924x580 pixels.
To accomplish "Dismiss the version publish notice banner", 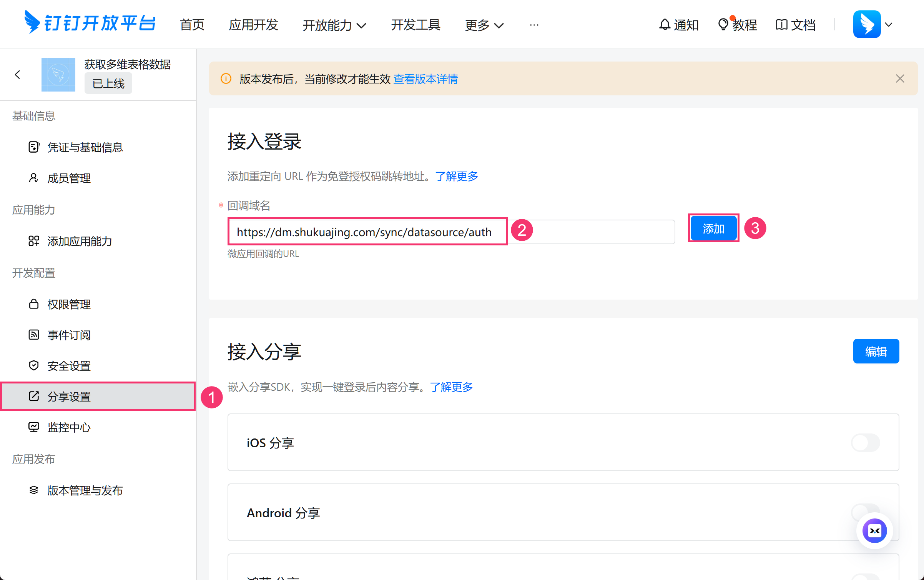I will pyautogui.click(x=900, y=79).
